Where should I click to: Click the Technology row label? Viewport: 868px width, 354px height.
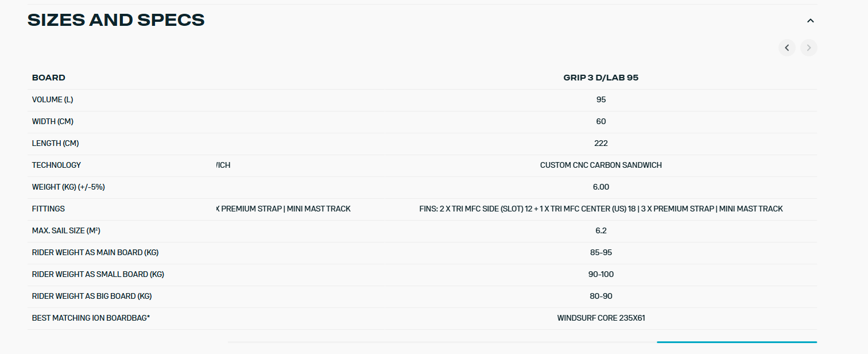(56, 165)
